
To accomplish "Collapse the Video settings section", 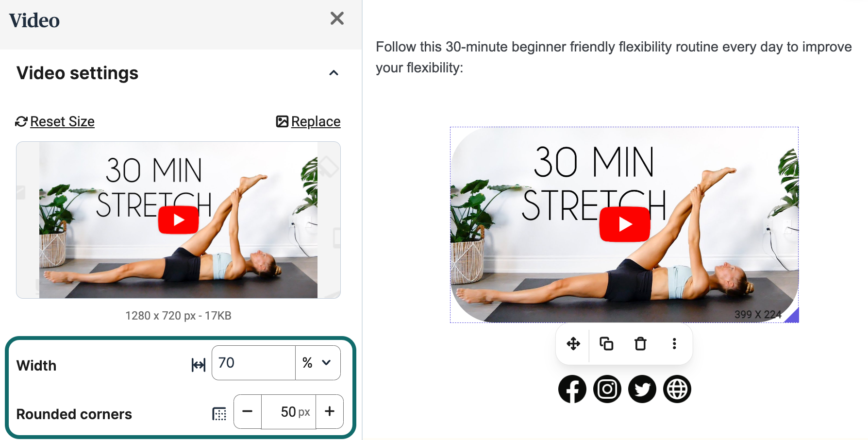I will [334, 73].
